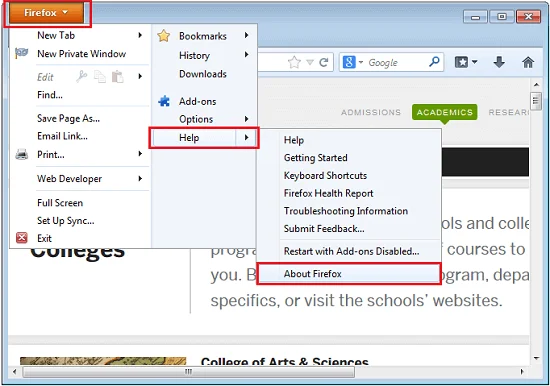Select Full Screen menu item
Viewport: 550px width, 386px height.
pyautogui.click(x=60, y=203)
